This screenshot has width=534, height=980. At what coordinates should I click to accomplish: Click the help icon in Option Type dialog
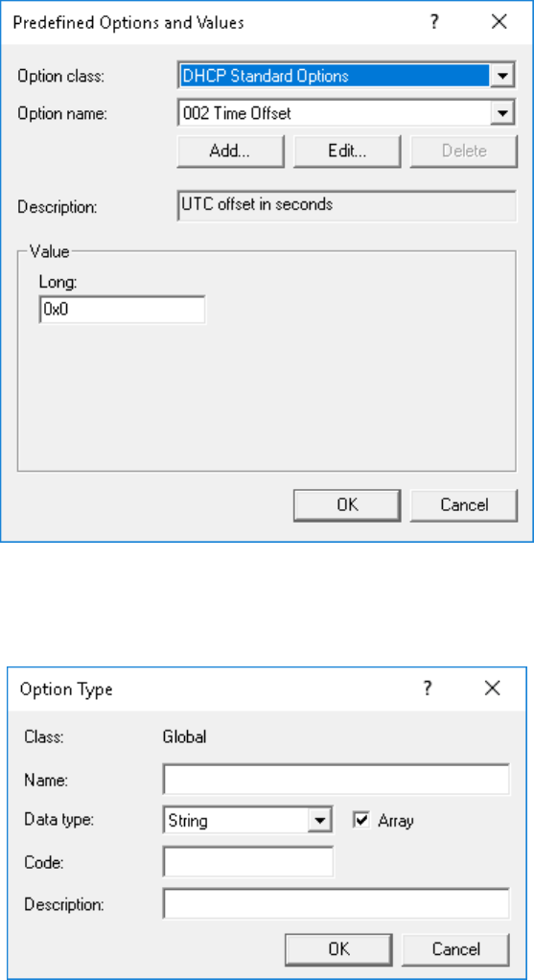tap(428, 688)
